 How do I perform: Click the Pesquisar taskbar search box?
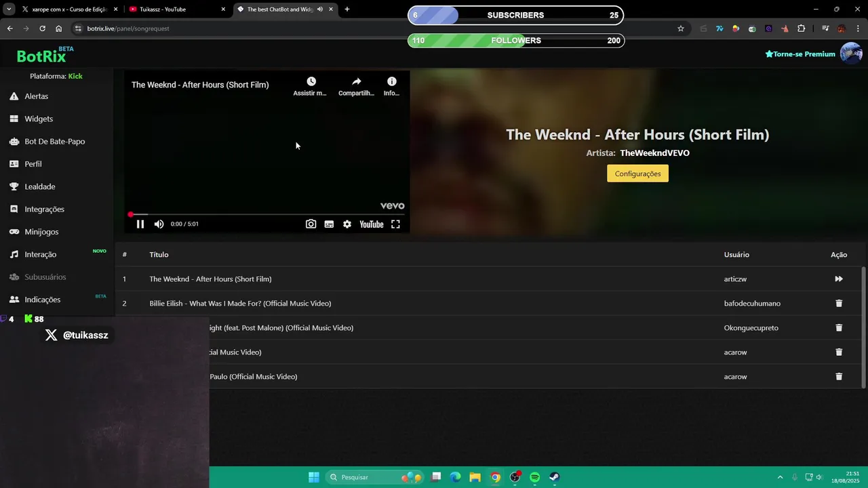pyautogui.click(x=375, y=477)
